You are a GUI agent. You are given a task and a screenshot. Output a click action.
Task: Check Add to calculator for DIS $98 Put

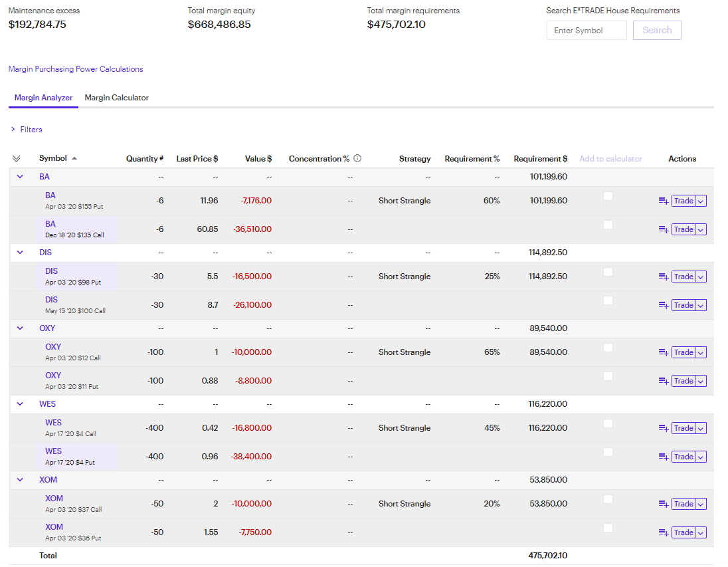[x=608, y=272]
